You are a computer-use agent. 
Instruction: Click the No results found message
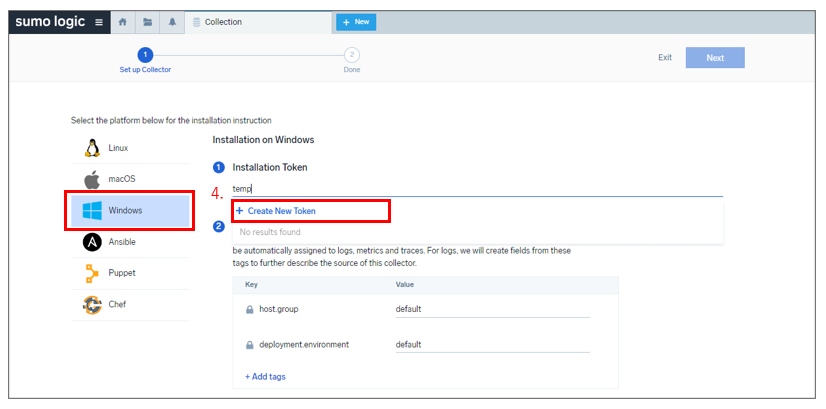270,232
